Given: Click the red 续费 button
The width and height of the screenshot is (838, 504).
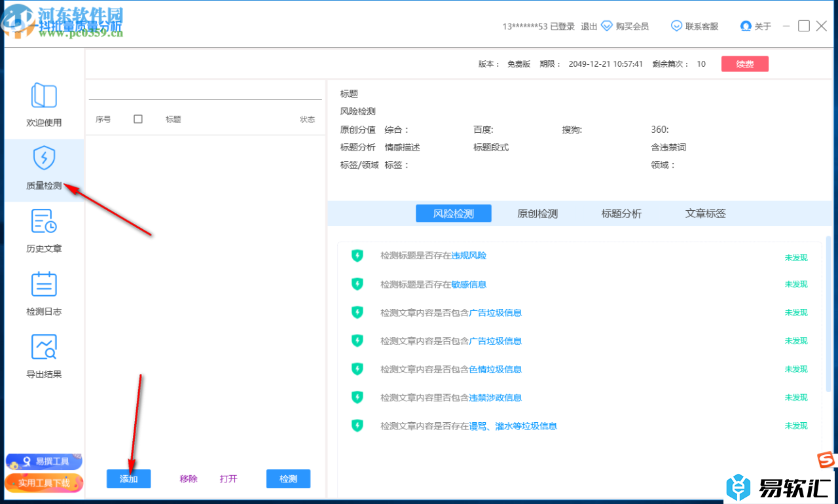Looking at the screenshot, I should [745, 64].
